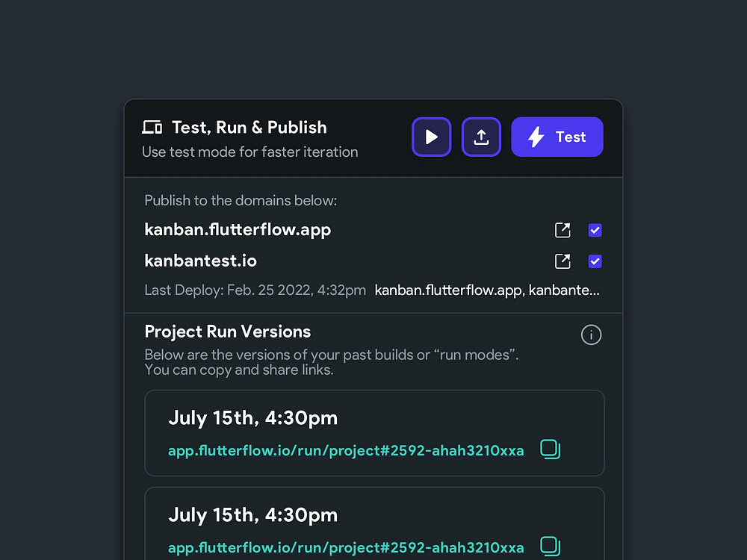Open the first app.flutterflow.io run project link

pyautogui.click(x=346, y=450)
